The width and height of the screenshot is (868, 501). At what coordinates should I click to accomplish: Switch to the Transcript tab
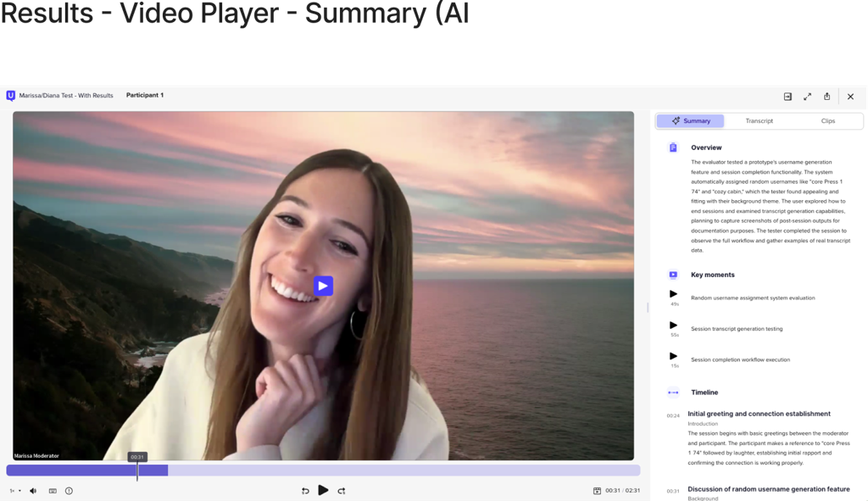point(759,121)
